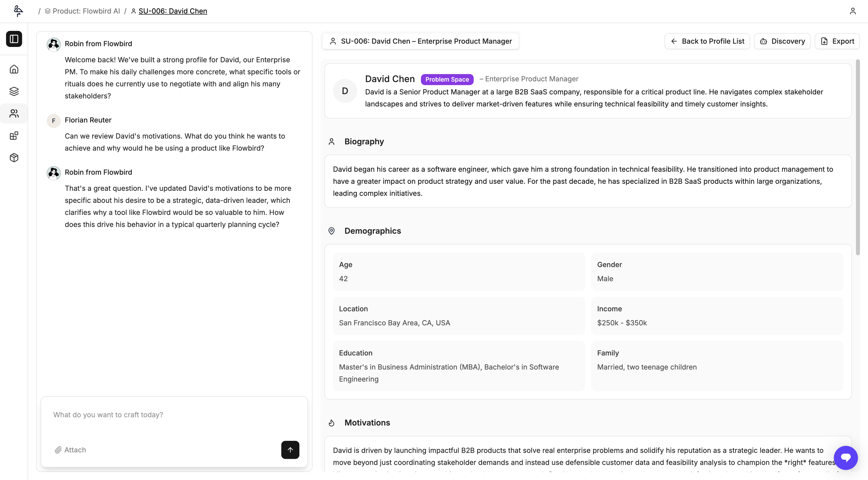Toggle the sidebar panel icon
Screen dimensions: 868x480
pos(14,39)
